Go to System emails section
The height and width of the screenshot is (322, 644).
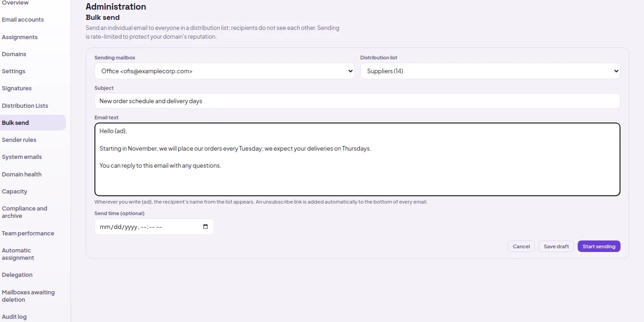pyautogui.click(x=22, y=157)
